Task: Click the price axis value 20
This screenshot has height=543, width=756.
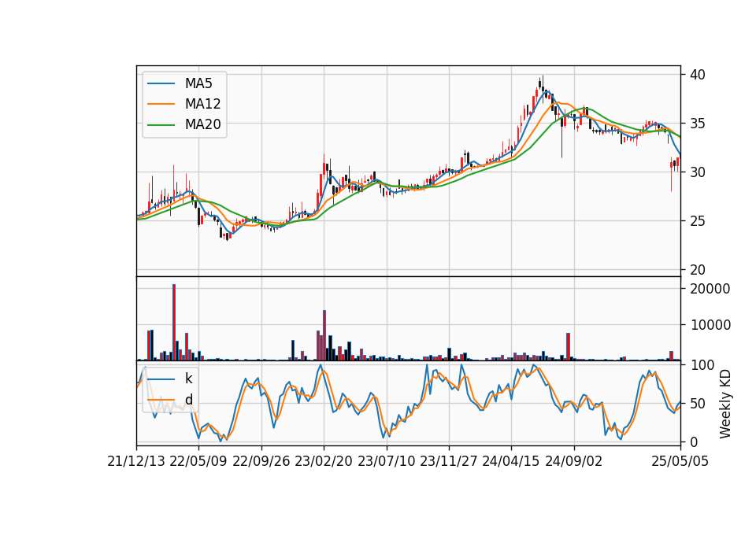Action: tap(697, 270)
